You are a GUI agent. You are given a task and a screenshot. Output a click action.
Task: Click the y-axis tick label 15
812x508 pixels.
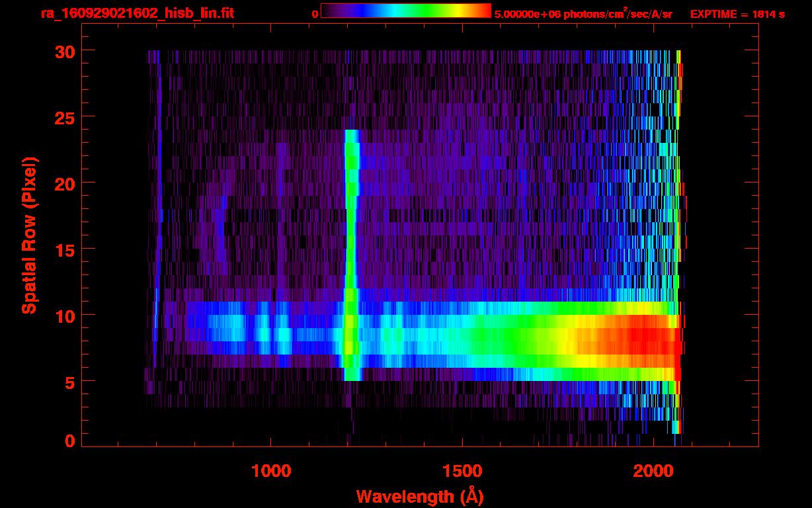tap(64, 249)
